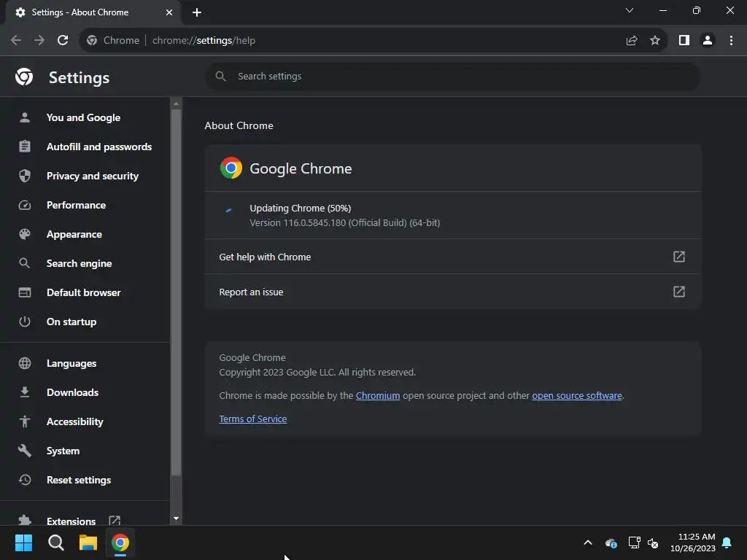The image size is (747, 560).
Task: Click sidebar scrollbar down arrow
Action: (177, 518)
